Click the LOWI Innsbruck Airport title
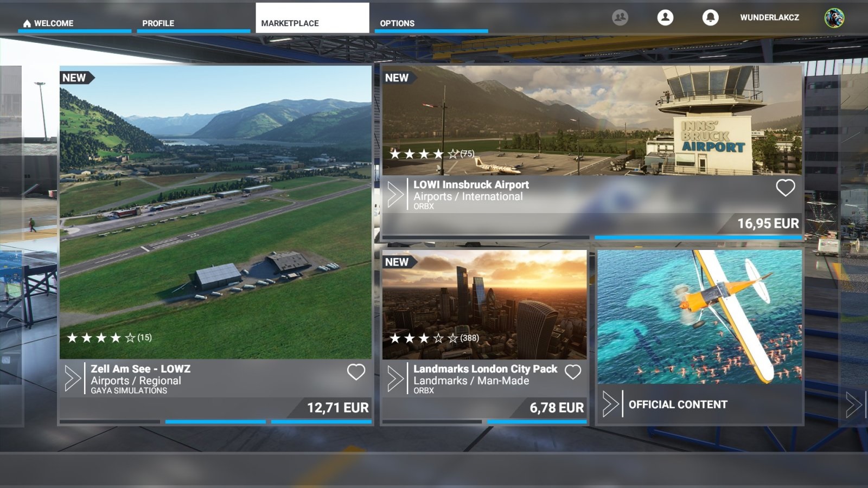 (471, 184)
